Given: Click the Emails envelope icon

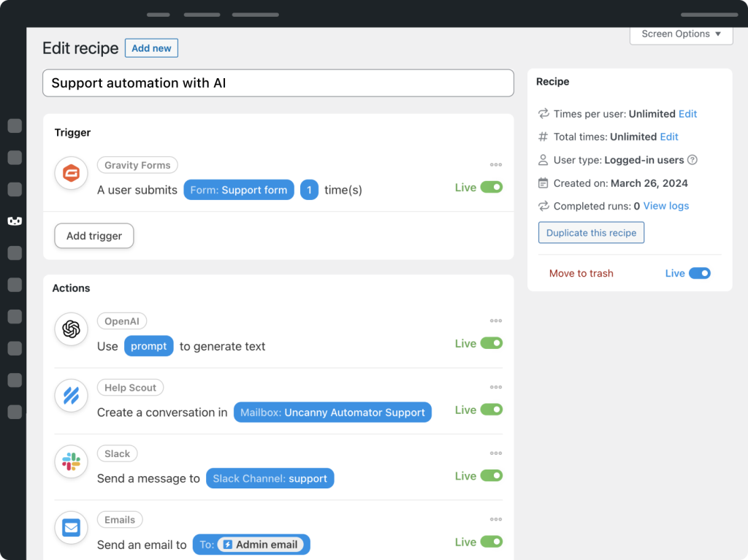Looking at the screenshot, I should [x=71, y=528].
